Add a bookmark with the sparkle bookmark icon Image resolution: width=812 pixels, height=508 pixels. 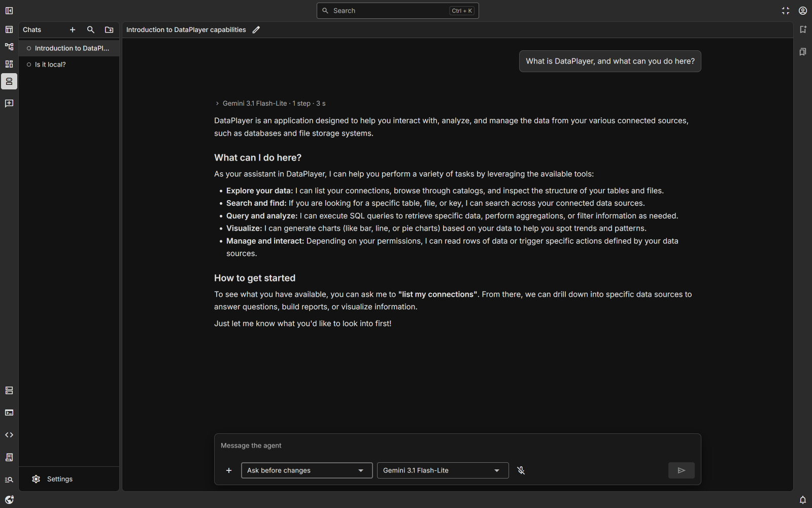click(x=803, y=29)
